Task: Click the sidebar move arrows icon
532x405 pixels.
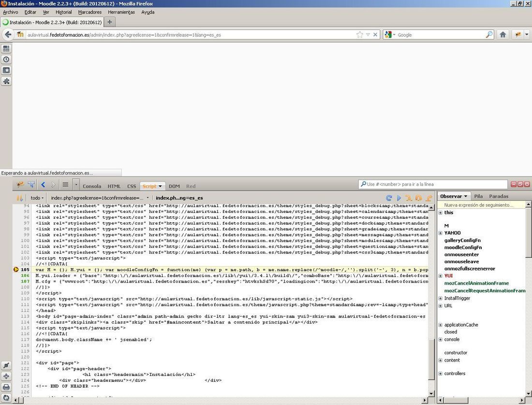Action: [x=6, y=376]
